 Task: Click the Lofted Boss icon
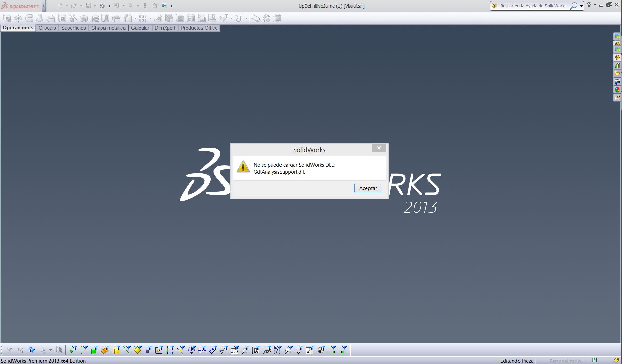(x=40, y=18)
